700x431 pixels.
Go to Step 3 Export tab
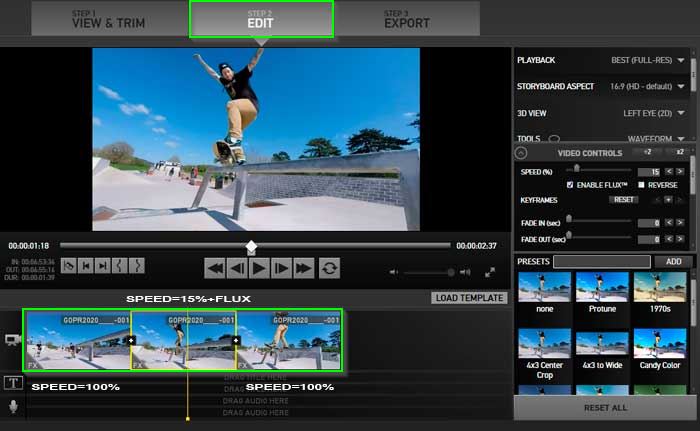click(x=407, y=18)
